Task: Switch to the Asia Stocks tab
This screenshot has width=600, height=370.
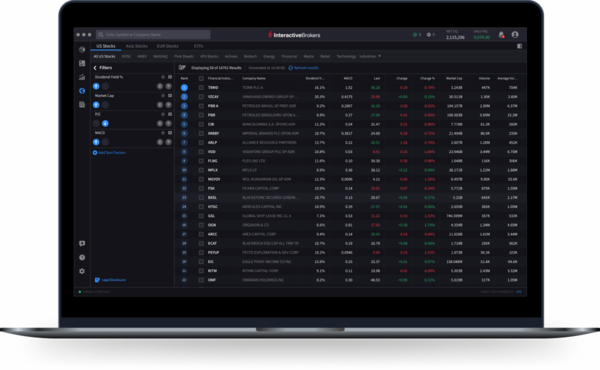Action: pos(137,46)
